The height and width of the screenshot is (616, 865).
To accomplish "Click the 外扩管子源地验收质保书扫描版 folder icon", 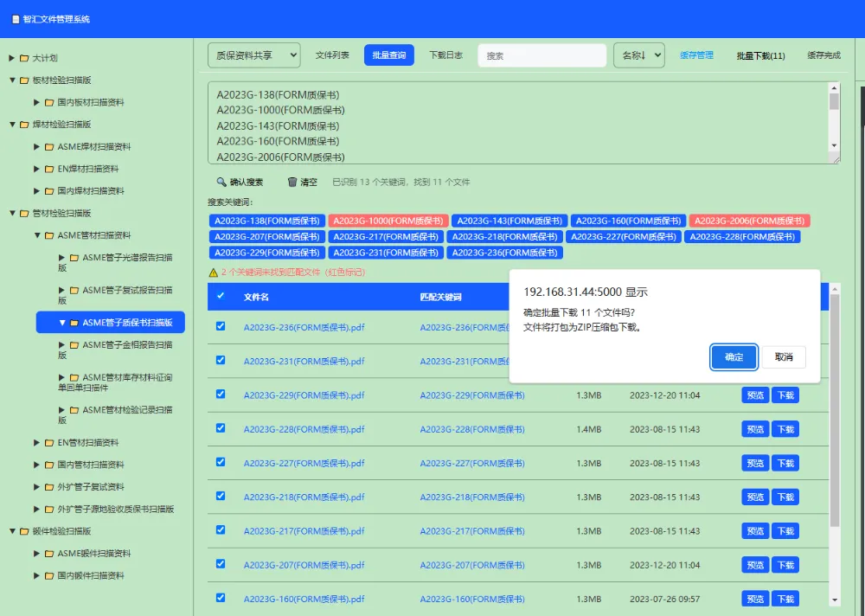I will tap(49, 509).
